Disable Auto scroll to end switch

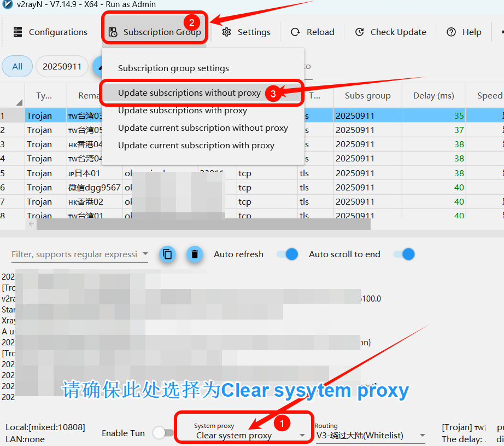click(x=404, y=254)
